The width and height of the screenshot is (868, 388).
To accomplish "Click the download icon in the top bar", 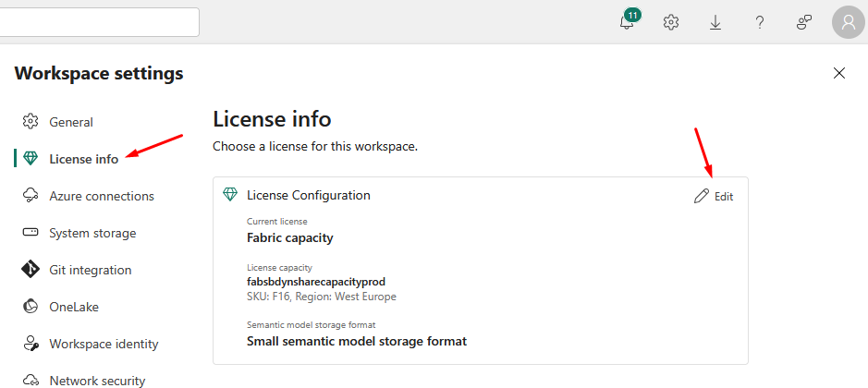I will [x=715, y=22].
